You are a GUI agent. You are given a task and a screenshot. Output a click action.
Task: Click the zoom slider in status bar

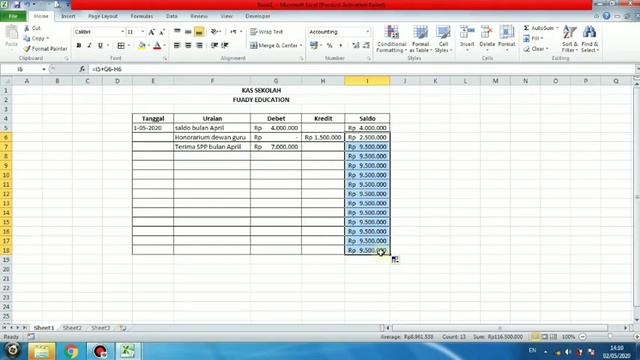[x=610, y=337]
